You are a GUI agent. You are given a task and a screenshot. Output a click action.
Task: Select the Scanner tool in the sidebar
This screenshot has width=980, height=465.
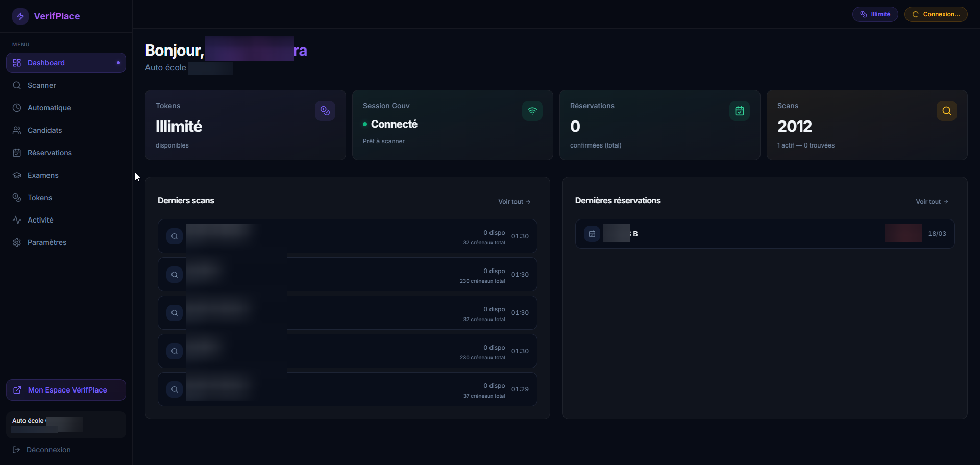pos(42,85)
